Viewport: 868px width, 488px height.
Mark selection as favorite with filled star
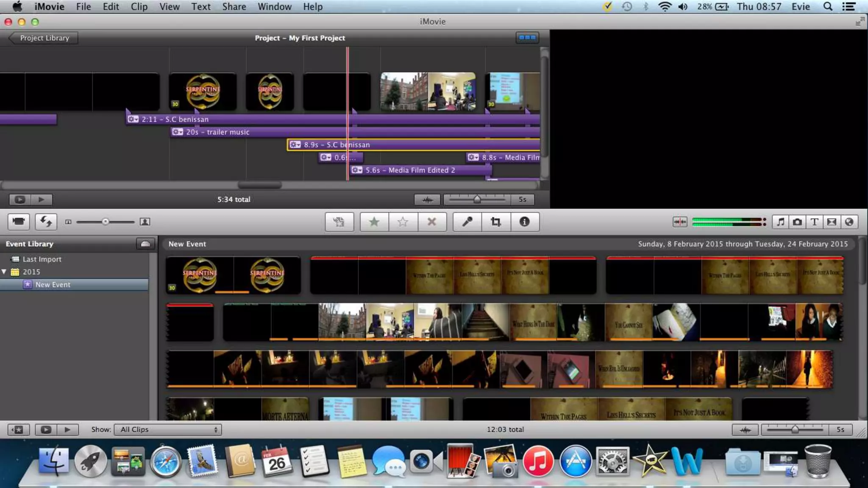[374, 222]
